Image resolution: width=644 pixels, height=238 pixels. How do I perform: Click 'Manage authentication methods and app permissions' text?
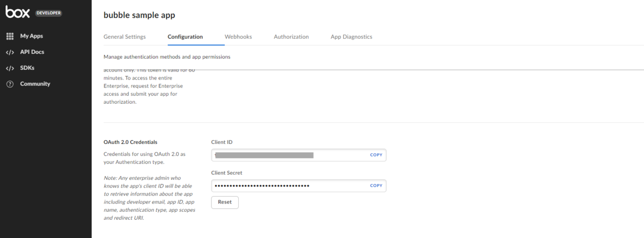[x=167, y=56]
